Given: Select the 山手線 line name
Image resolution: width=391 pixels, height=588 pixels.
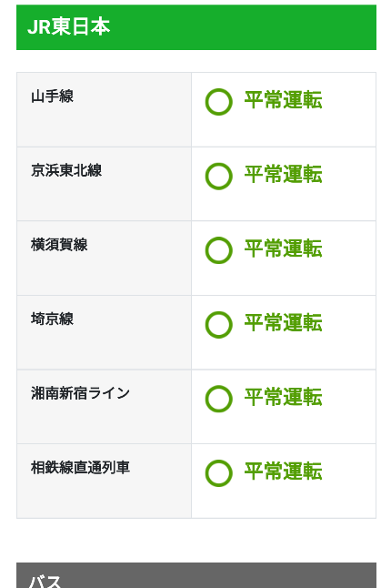Looking at the screenshot, I should coord(52,96).
